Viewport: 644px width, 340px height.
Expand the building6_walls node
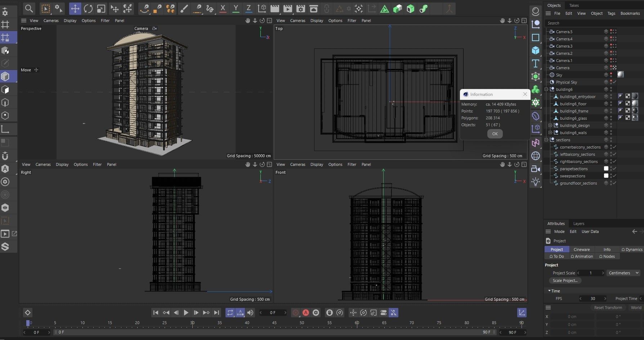[550, 133]
